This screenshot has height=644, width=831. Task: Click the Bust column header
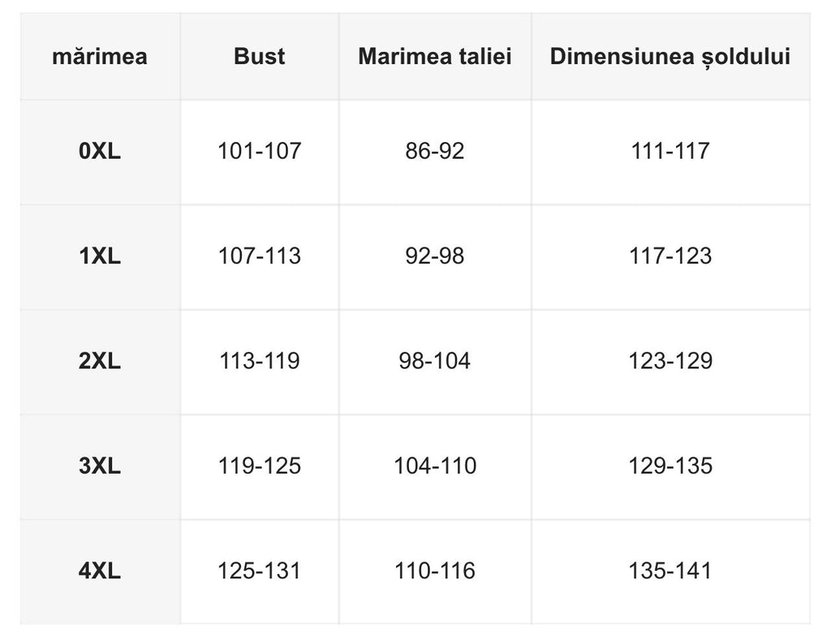coord(259,57)
